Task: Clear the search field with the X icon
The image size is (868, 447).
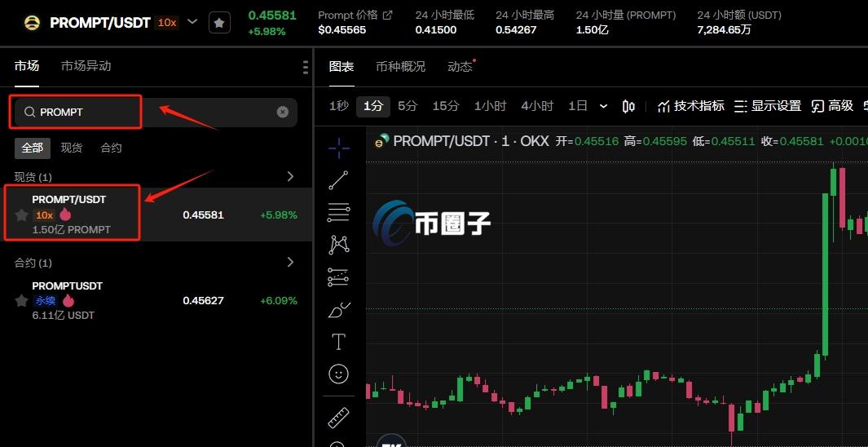Action: click(x=282, y=112)
